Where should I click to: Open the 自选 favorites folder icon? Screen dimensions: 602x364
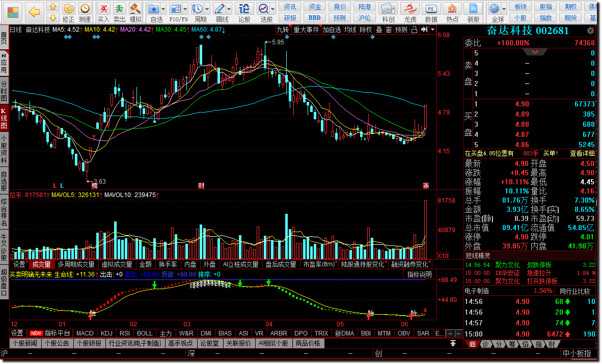click(154, 9)
